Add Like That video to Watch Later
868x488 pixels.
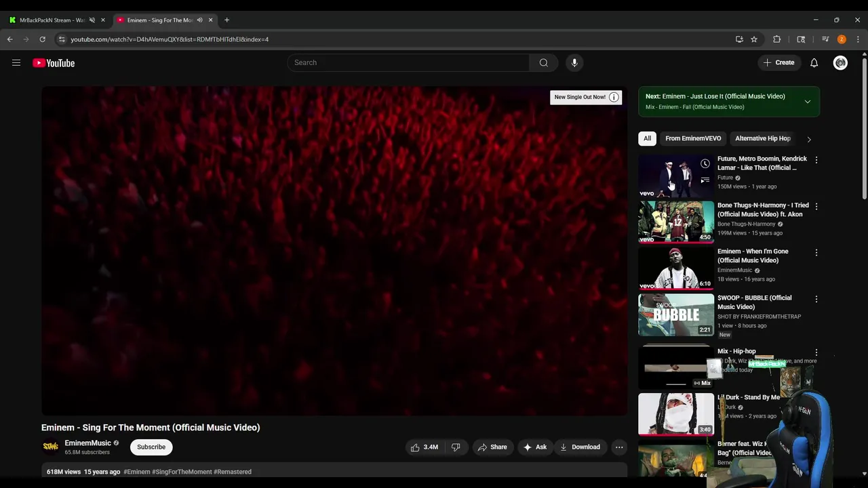[705, 164]
